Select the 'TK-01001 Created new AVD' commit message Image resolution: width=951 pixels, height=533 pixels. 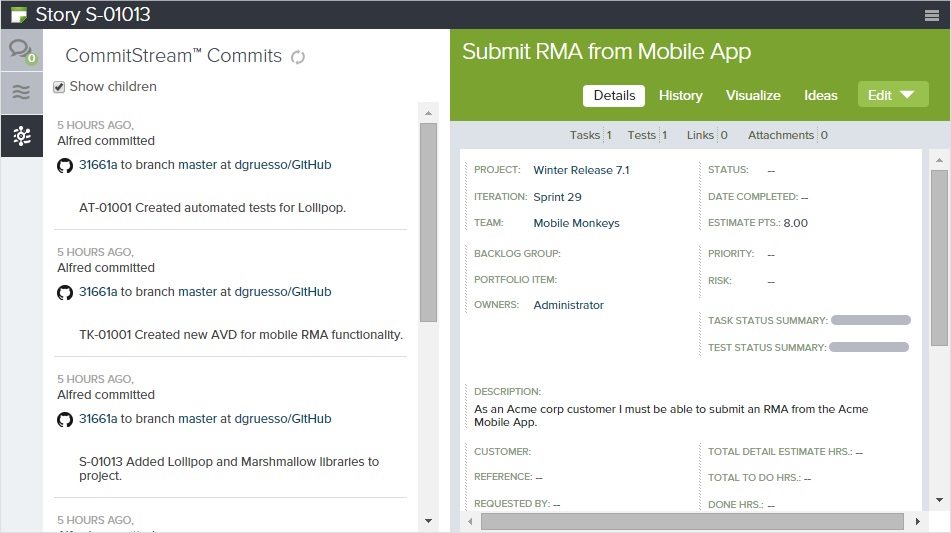241,335
